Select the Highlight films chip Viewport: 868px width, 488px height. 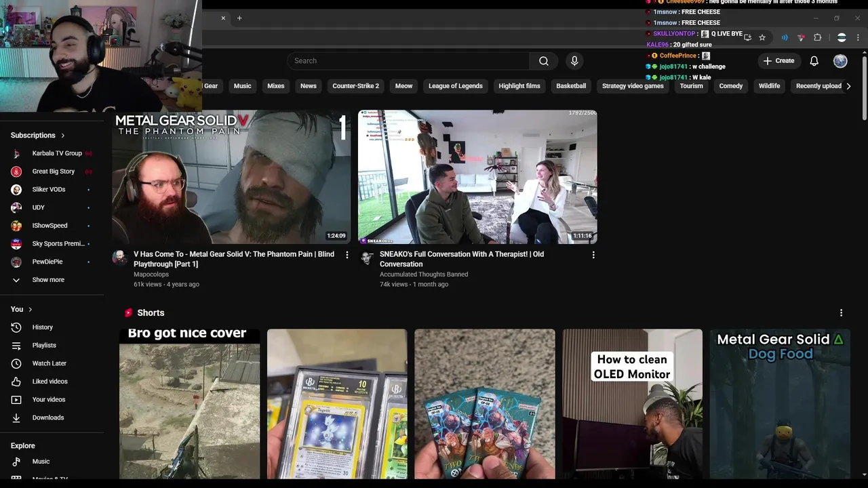click(519, 86)
